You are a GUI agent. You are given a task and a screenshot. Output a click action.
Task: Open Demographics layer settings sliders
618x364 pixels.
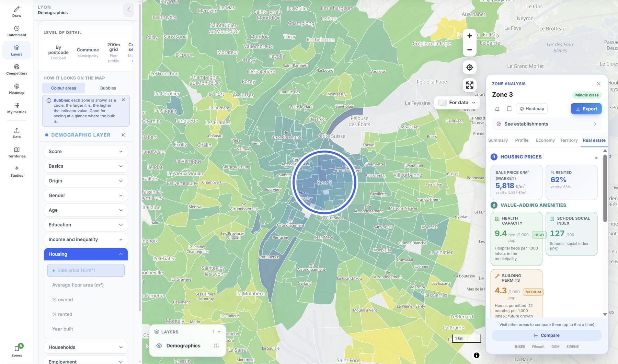click(x=216, y=345)
